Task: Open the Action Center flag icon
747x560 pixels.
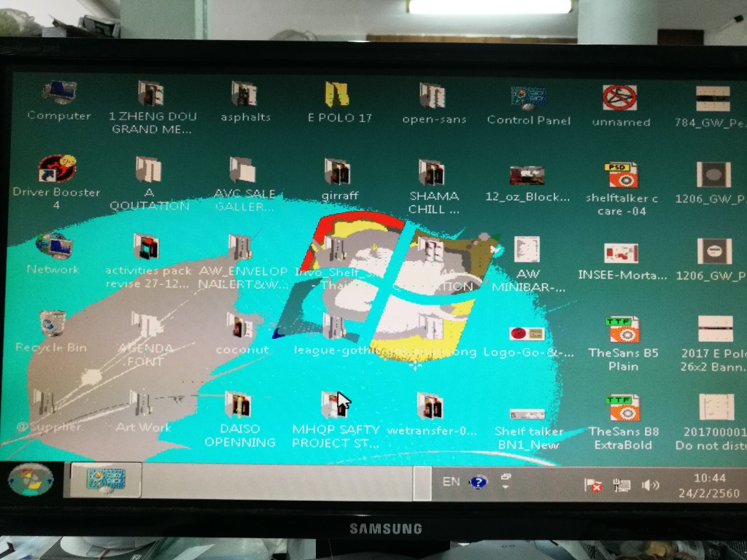Action: coord(593,485)
